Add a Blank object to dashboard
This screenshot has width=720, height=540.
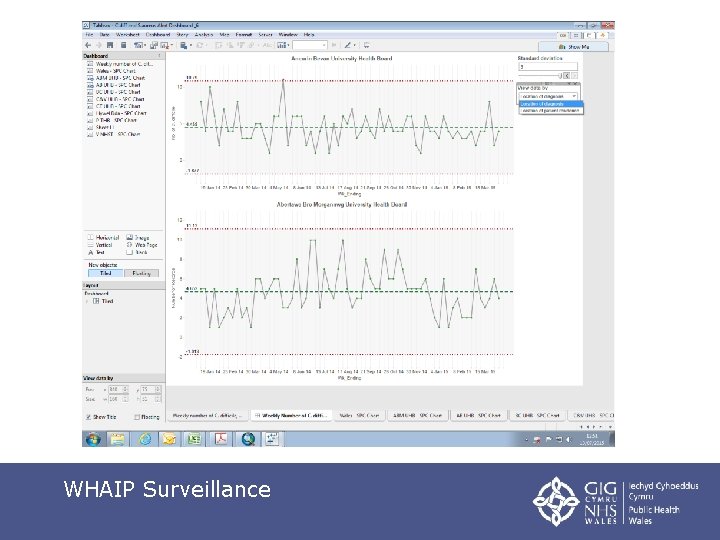coord(137,253)
